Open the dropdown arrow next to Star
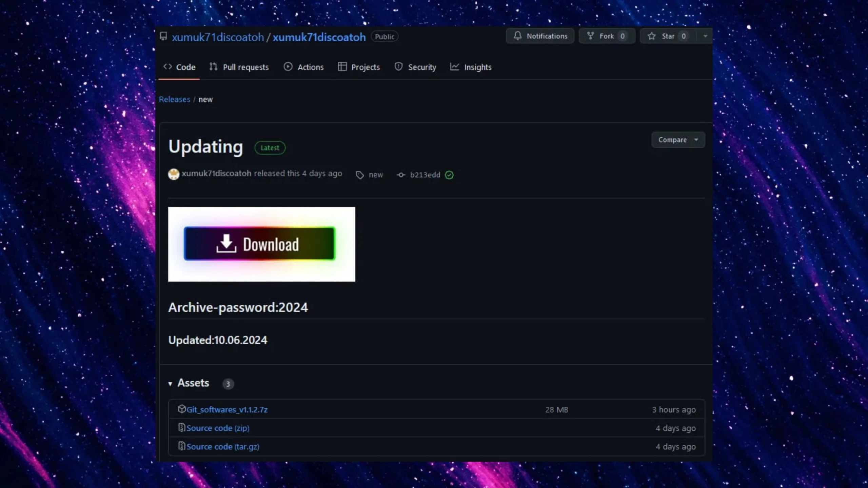868x488 pixels. (705, 36)
